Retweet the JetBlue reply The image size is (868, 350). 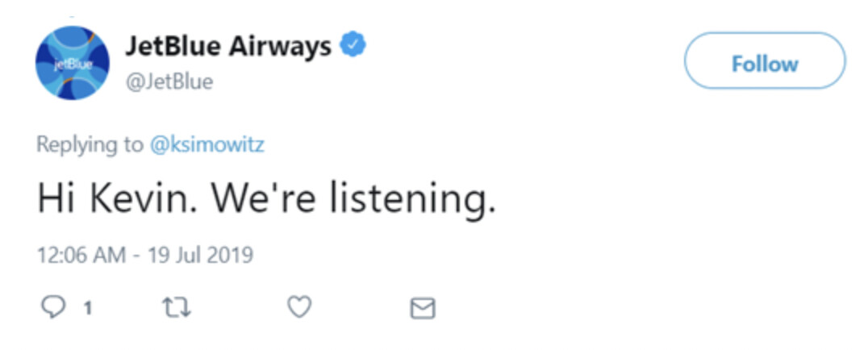[177, 307]
